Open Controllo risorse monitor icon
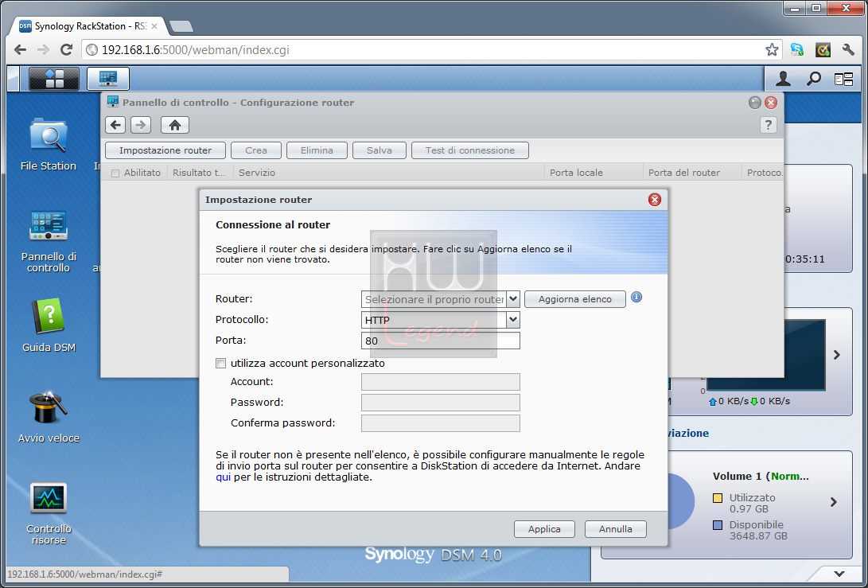 (49, 513)
